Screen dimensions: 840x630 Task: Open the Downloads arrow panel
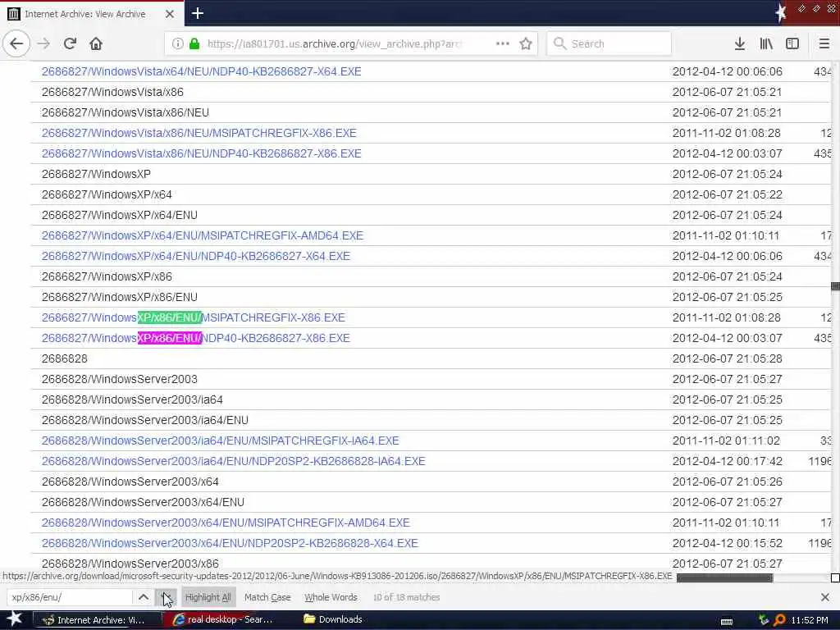(x=740, y=43)
